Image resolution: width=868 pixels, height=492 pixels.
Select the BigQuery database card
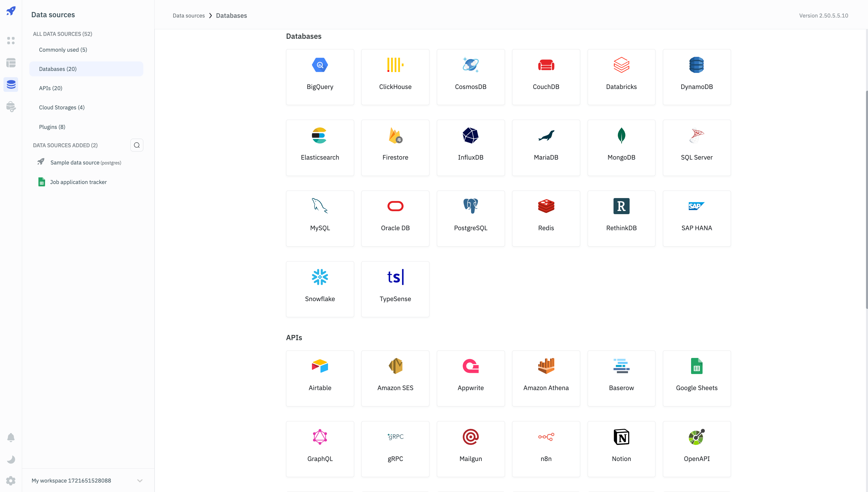tap(320, 77)
